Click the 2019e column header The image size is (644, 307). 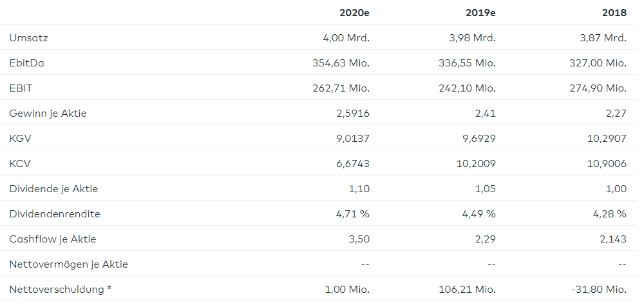[x=480, y=12]
